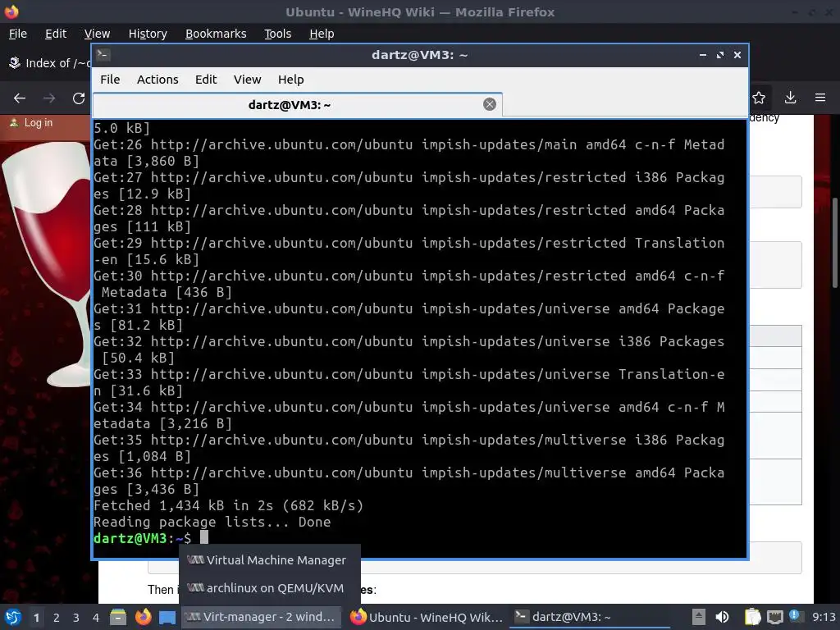840x630 pixels.
Task: Click the 'Get:26' line in terminal output
Action: pos(409,153)
